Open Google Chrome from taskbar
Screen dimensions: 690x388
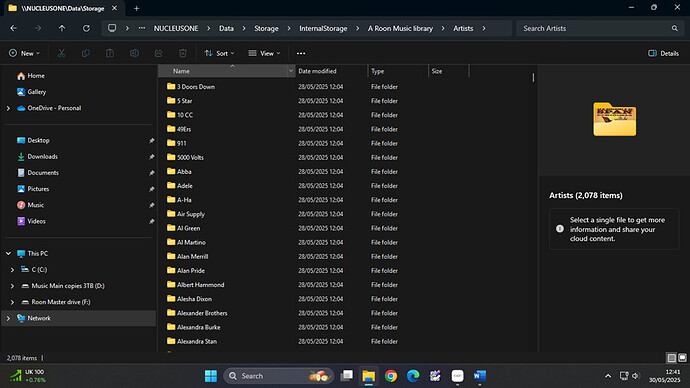[x=391, y=376]
